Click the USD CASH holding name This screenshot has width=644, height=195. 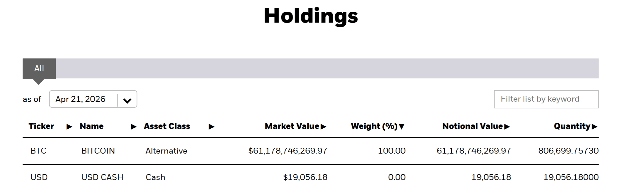tap(102, 177)
